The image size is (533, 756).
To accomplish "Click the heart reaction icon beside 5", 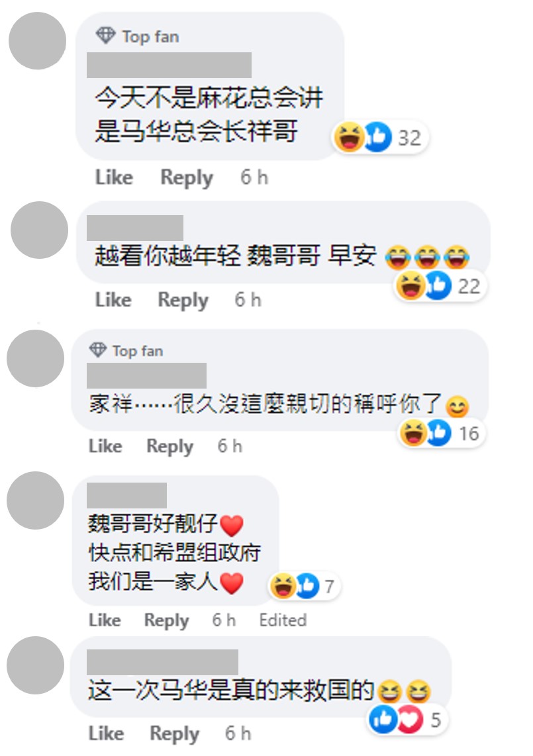I will coord(410,720).
